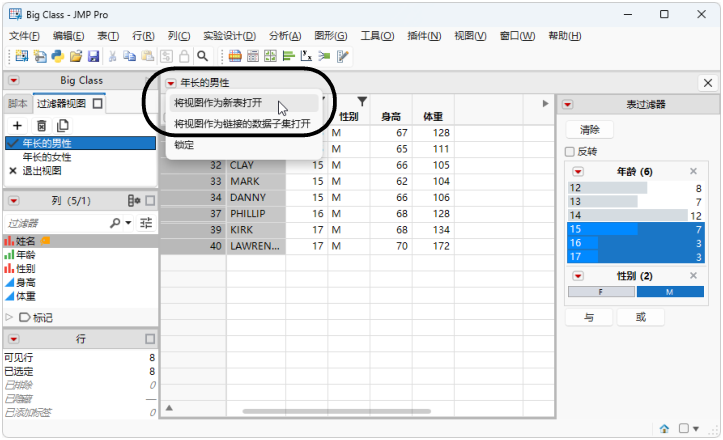
Task: Click the last toolbar icon with pencil
Action: click(343, 56)
